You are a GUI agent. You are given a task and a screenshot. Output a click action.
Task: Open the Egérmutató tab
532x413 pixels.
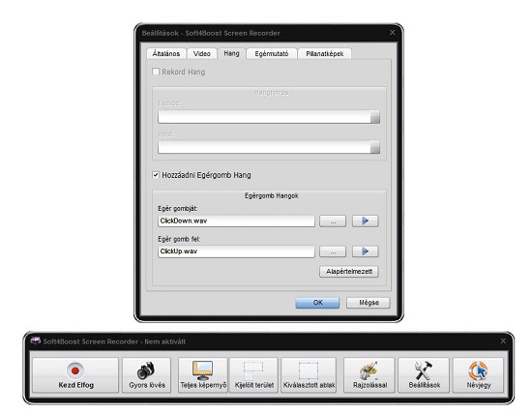(272, 53)
